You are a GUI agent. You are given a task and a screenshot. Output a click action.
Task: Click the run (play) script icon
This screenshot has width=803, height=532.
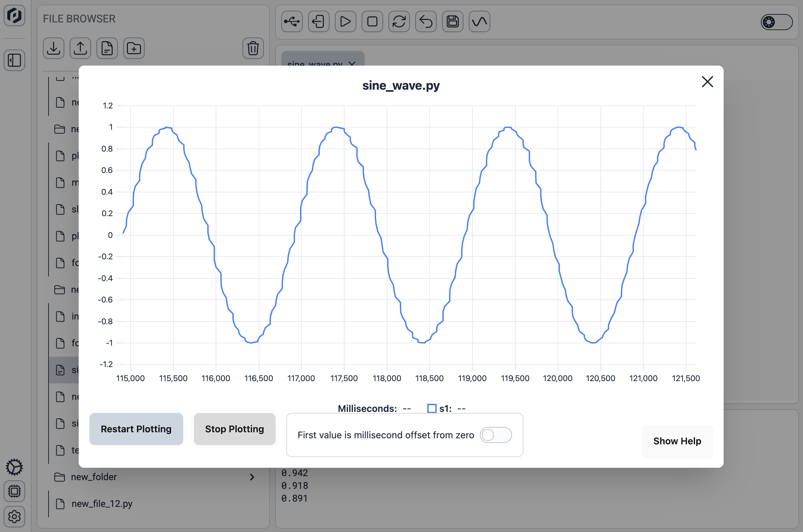click(345, 22)
